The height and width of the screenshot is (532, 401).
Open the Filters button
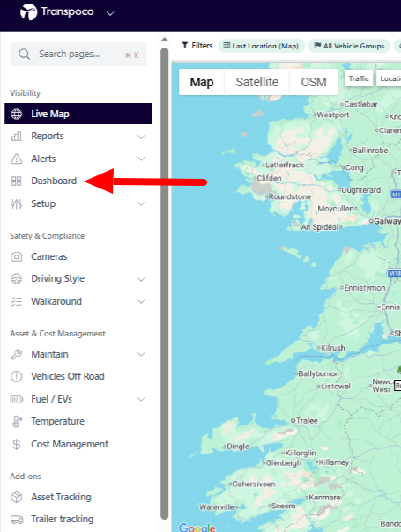(197, 46)
